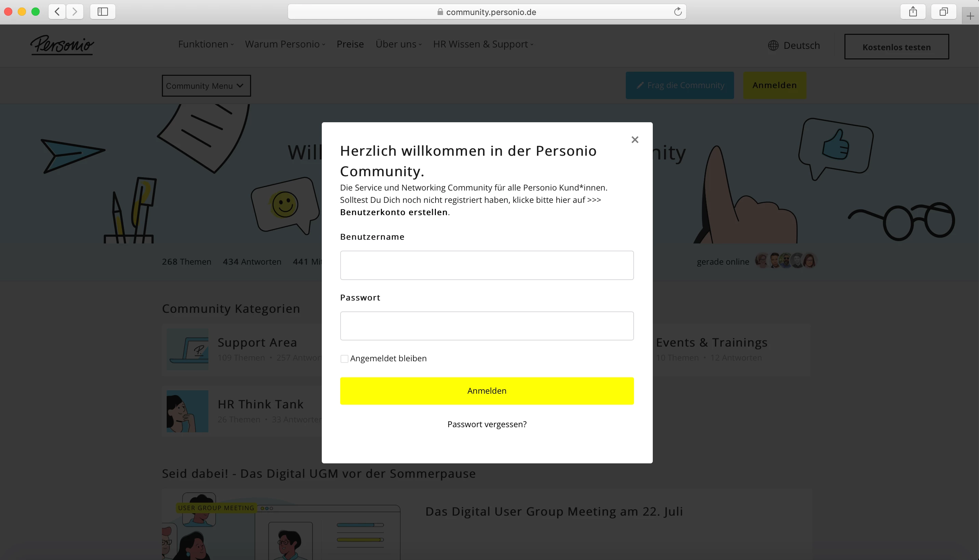Viewport: 979px width, 560px height.
Task: Open the Community Menu dropdown
Action: (206, 85)
